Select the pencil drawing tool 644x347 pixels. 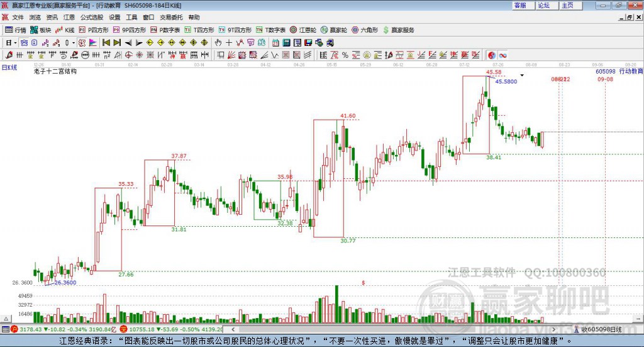point(9,55)
